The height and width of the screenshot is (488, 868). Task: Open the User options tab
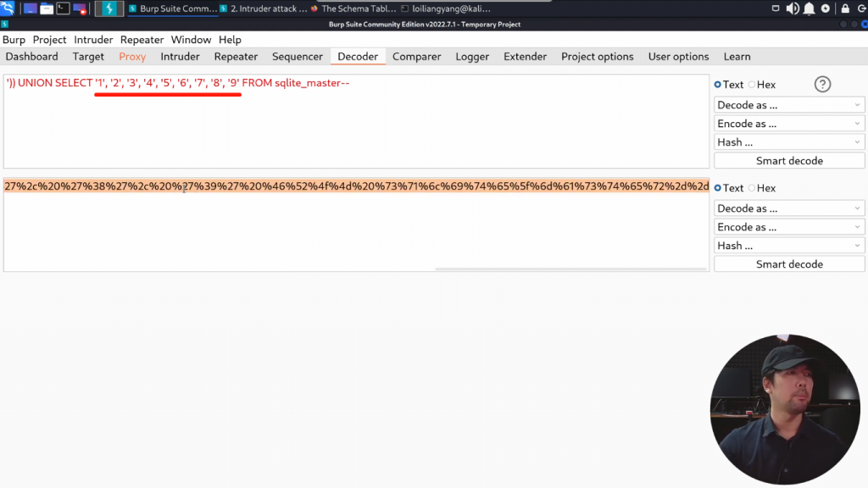pos(678,57)
